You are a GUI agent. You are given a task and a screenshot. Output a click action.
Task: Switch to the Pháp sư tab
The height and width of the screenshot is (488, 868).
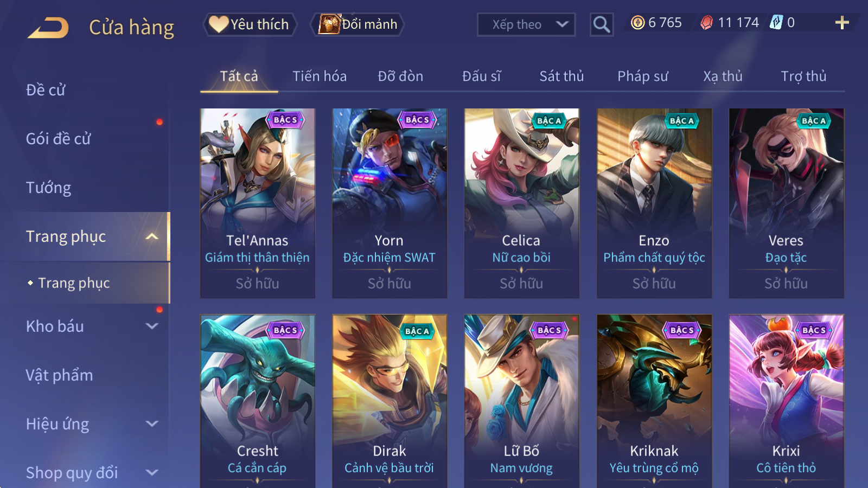click(x=643, y=76)
